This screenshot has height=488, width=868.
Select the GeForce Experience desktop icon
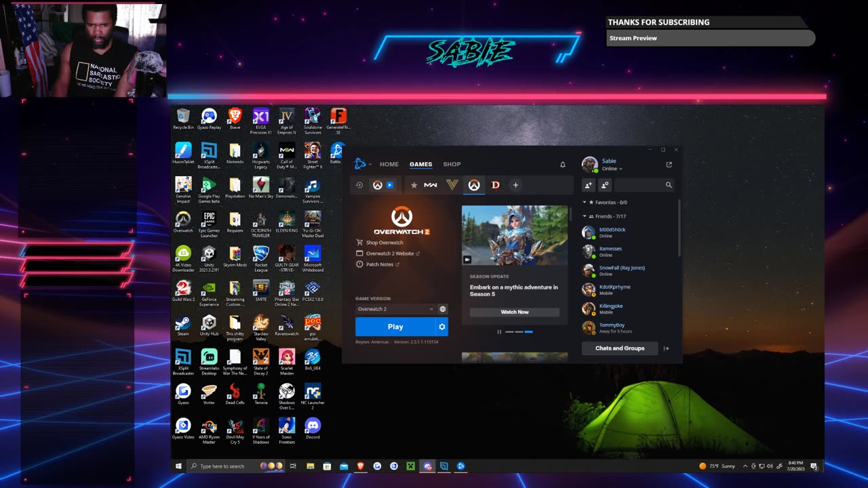(209, 293)
